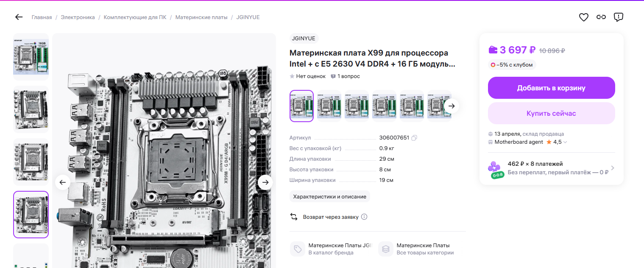Go to Главная breadcrumb
This screenshot has width=644, height=268.
point(42,17)
